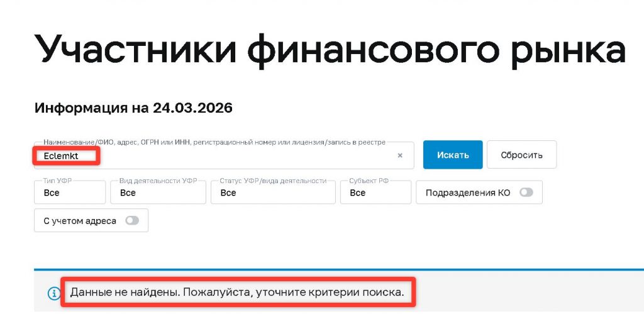
Task: Click the Подразделения КО label text
Action: [468, 193]
